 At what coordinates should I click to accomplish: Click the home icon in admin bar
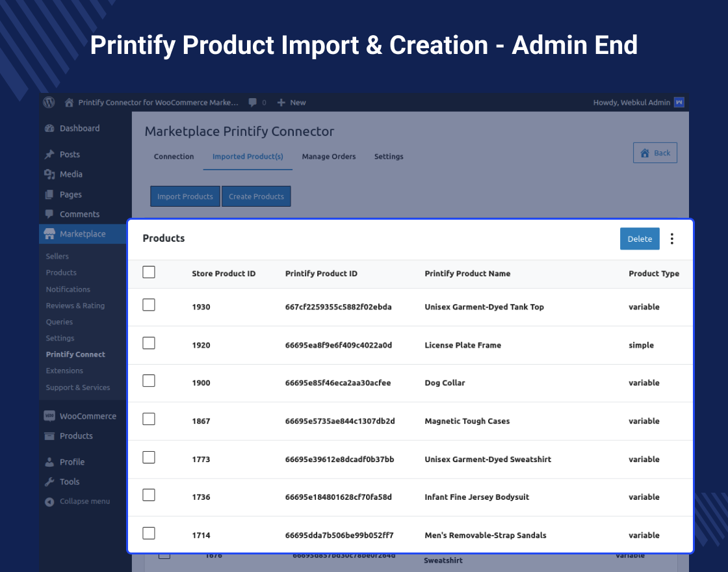tap(69, 102)
